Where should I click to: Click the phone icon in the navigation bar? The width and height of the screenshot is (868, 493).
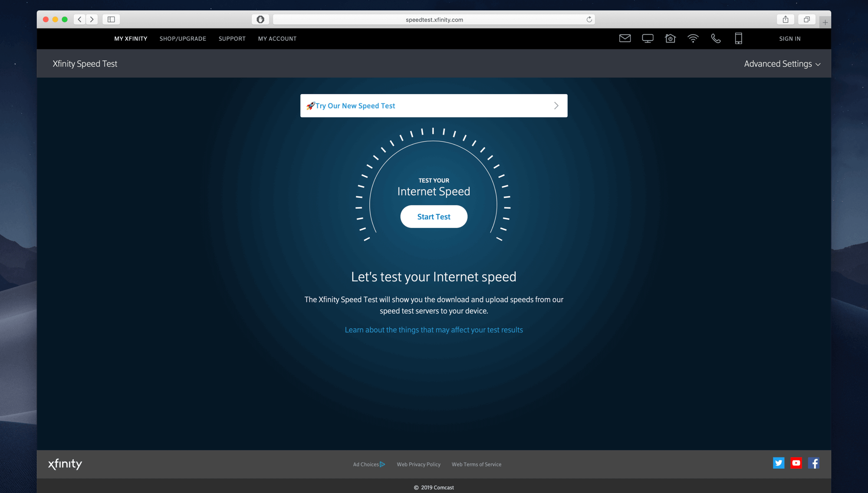coord(715,38)
